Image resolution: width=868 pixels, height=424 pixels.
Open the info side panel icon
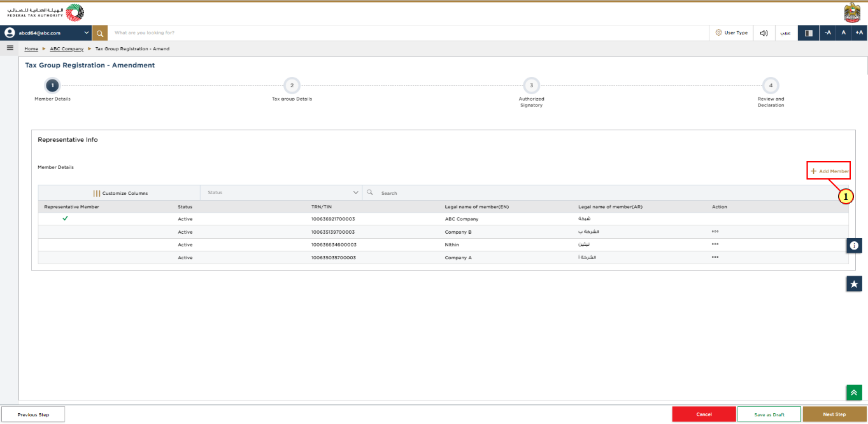tap(855, 245)
